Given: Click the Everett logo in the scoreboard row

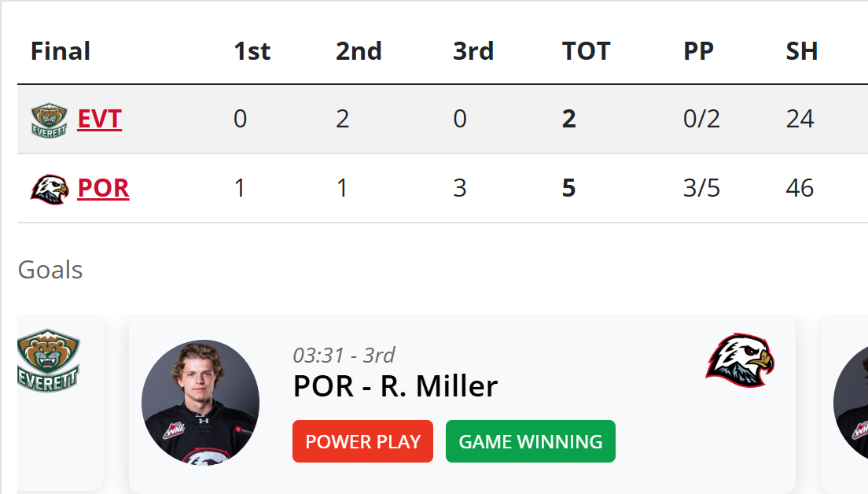Looking at the screenshot, I should pos(49,120).
